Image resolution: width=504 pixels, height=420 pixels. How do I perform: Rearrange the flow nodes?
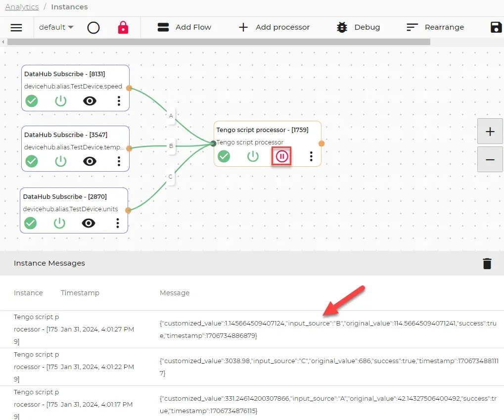pos(435,27)
